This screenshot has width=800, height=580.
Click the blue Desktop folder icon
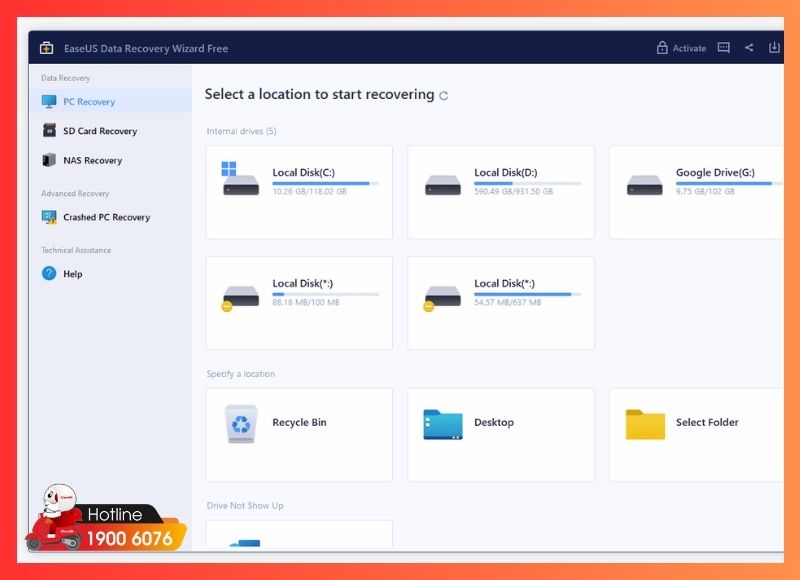443,424
